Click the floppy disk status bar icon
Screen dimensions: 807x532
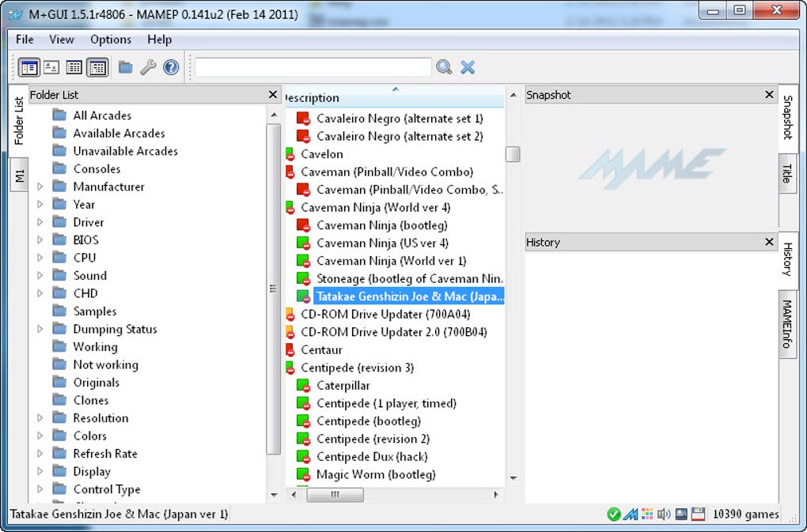click(x=698, y=514)
